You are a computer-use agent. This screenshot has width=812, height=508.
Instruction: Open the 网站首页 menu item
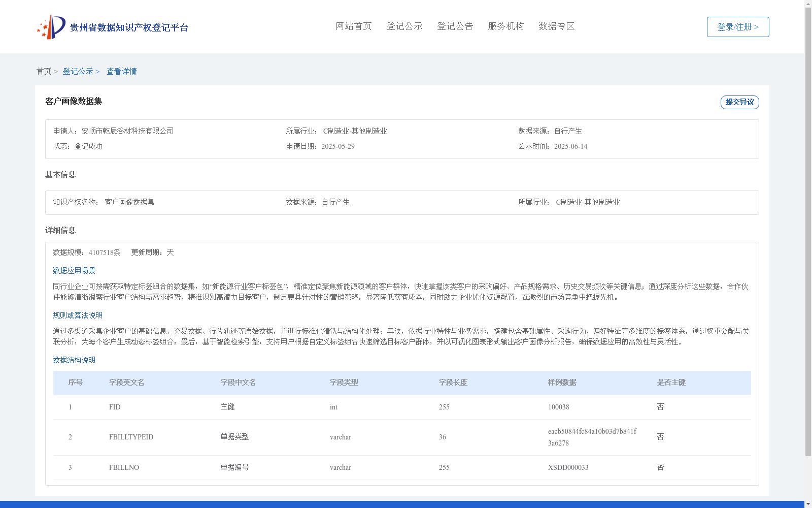[353, 26]
